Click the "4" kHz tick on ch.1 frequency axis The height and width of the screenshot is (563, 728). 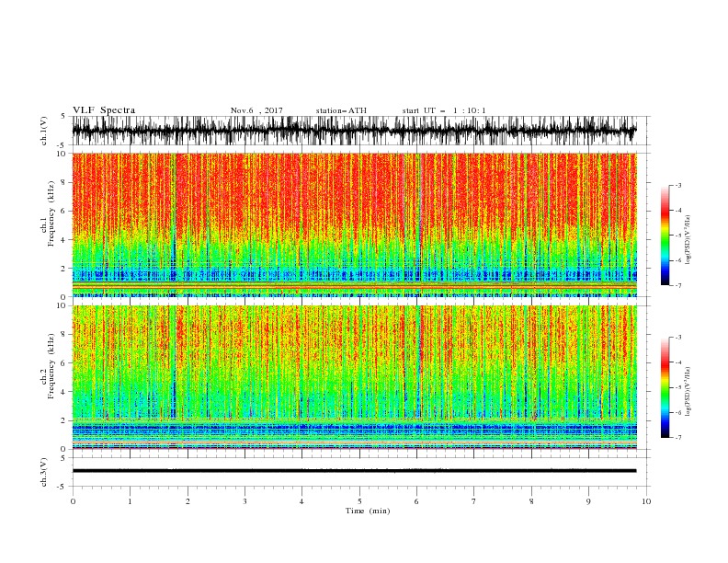coord(63,240)
